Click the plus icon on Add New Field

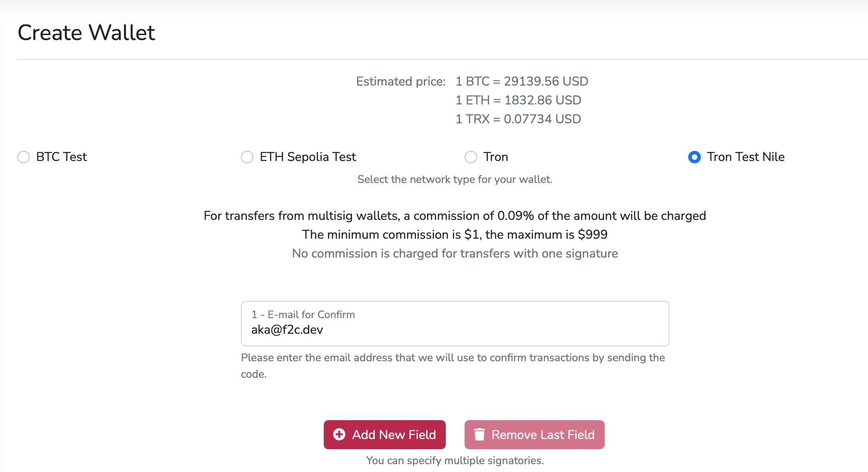[339, 434]
